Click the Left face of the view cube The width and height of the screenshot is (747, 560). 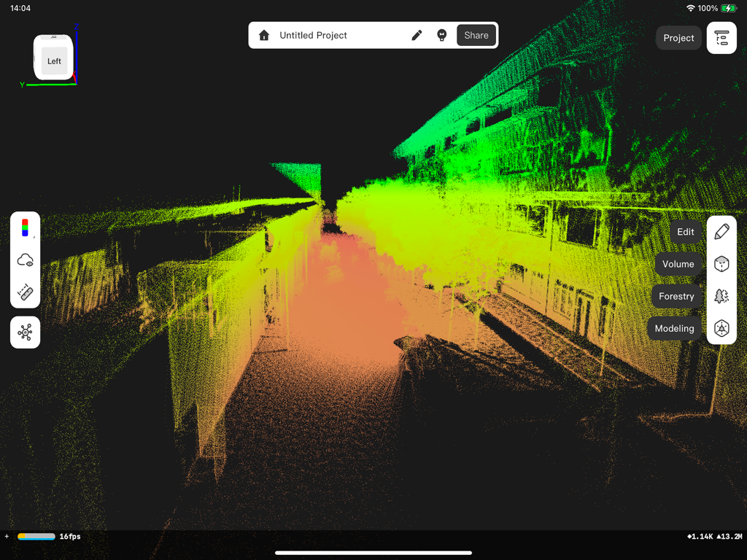pyautogui.click(x=53, y=61)
